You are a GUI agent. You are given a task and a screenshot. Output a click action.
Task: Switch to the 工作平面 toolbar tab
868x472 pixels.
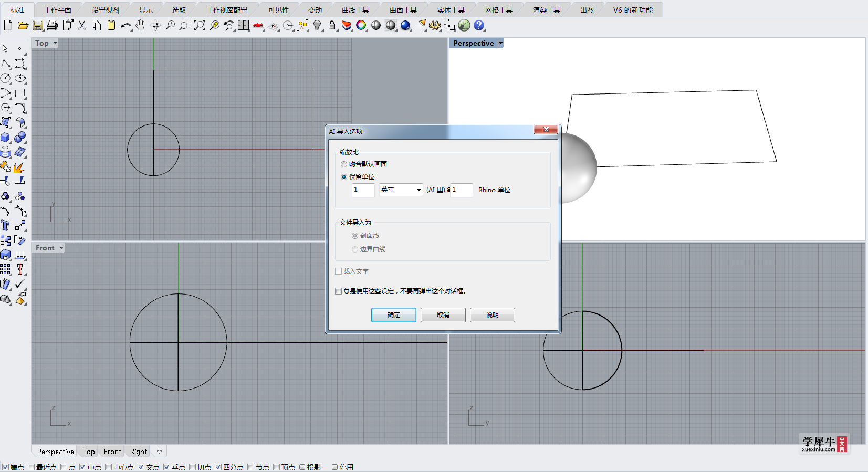[58, 10]
